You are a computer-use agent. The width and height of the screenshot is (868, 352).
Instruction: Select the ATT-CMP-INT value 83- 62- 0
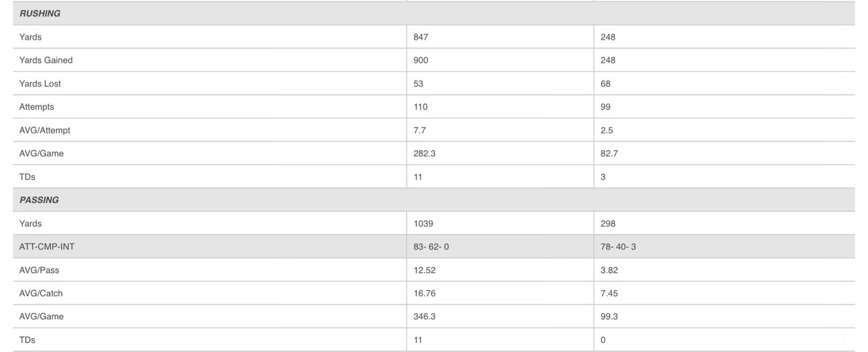click(431, 246)
